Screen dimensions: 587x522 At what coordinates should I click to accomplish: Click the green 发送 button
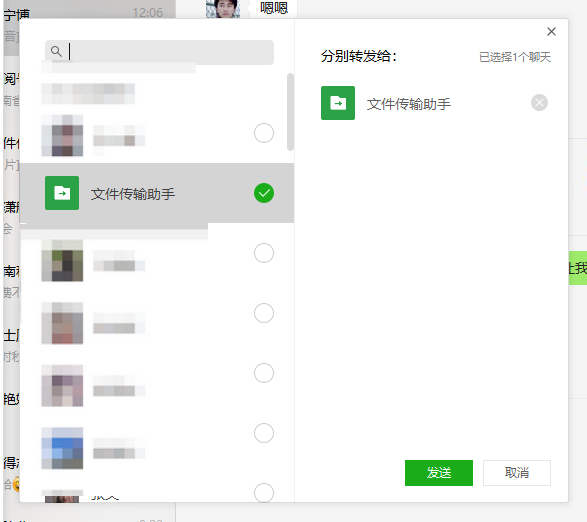tap(439, 473)
